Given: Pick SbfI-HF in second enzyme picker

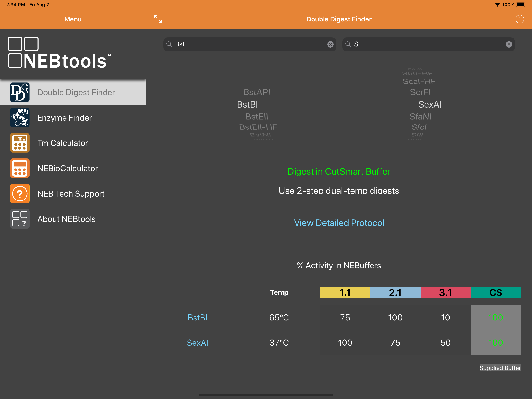Looking at the screenshot, I should coord(417,73).
